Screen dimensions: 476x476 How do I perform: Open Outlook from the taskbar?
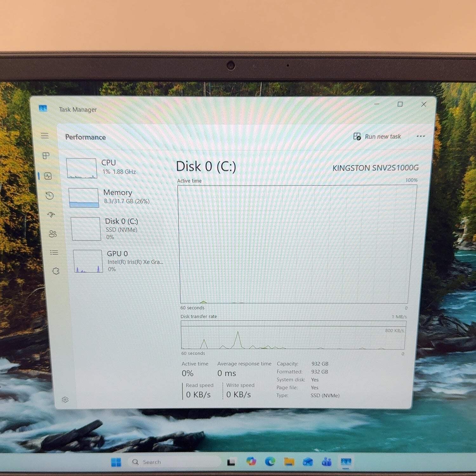307,462
